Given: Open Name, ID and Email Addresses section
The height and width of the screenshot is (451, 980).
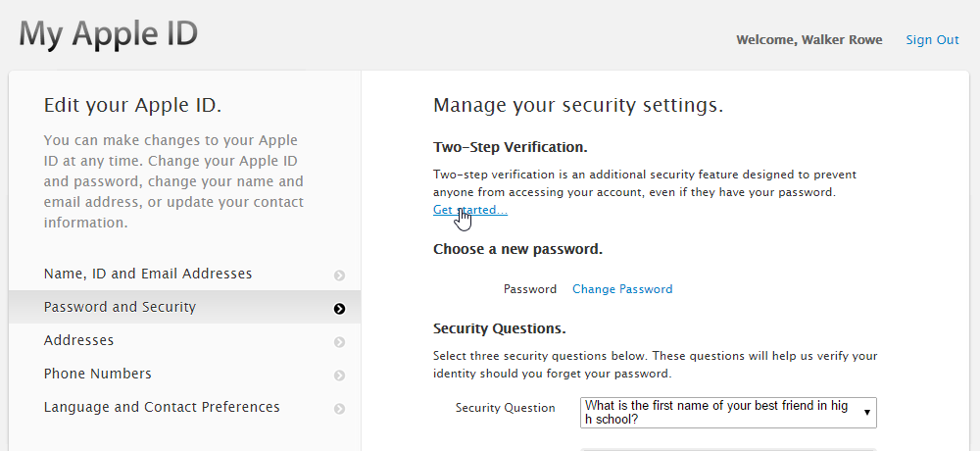Looking at the screenshot, I should pyautogui.click(x=185, y=274).
